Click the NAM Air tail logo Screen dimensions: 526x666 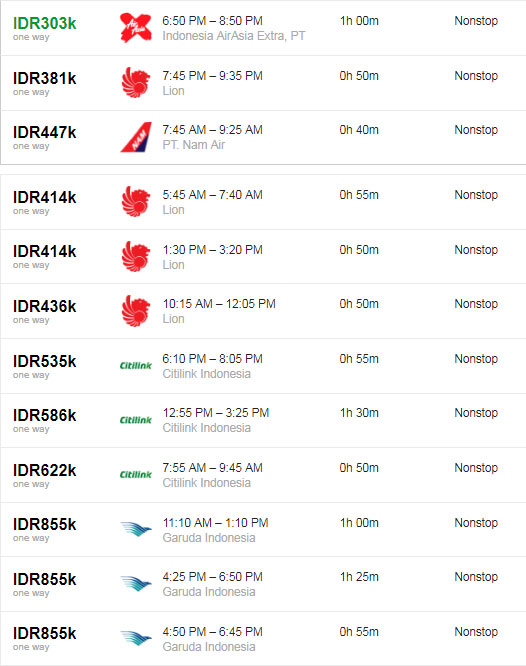point(136,137)
